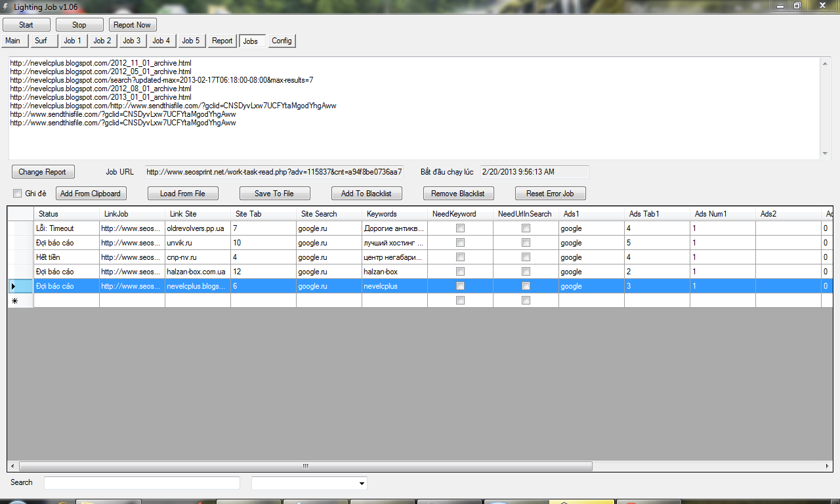Select the Jobs tab
The height and width of the screenshot is (504, 840).
tap(252, 41)
